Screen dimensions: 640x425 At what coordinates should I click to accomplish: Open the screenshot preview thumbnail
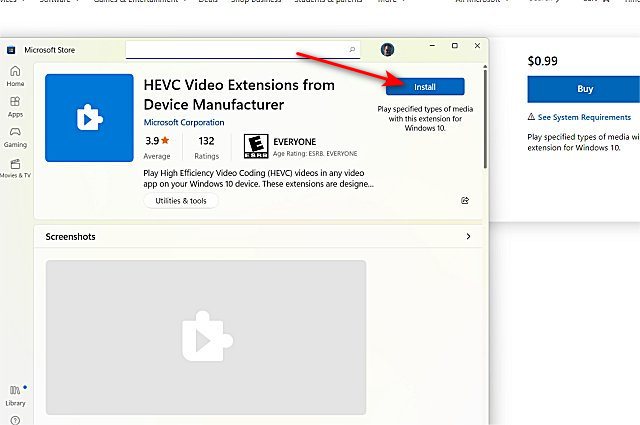(x=205, y=337)
